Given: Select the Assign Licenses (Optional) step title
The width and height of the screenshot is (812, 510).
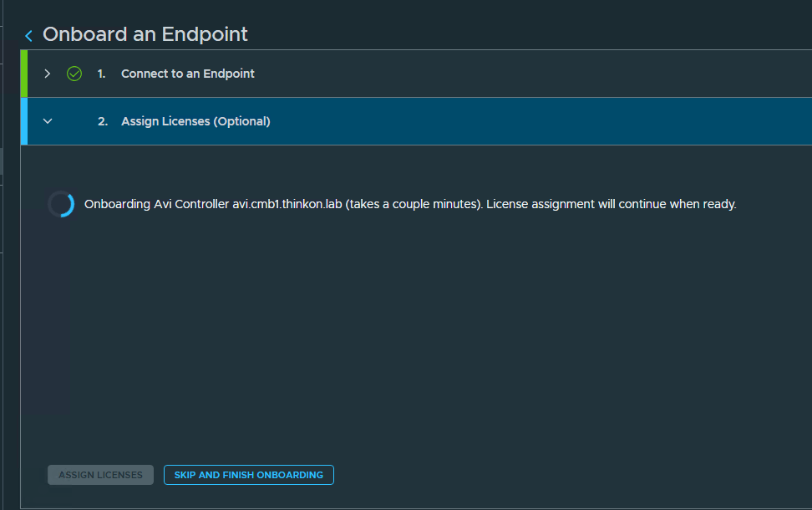Looking at the screenshot, I should pyautogui.click(x=195, y=121).
